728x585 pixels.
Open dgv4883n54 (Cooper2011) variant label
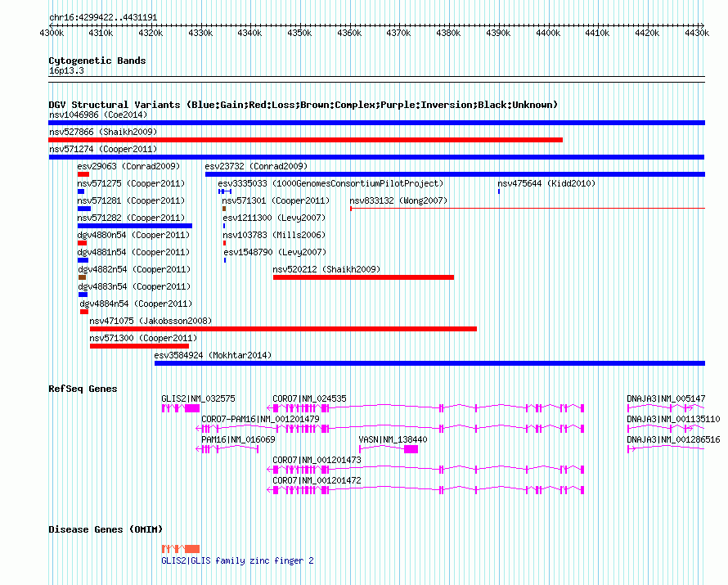pyautogui.click(x=134, y=286)
